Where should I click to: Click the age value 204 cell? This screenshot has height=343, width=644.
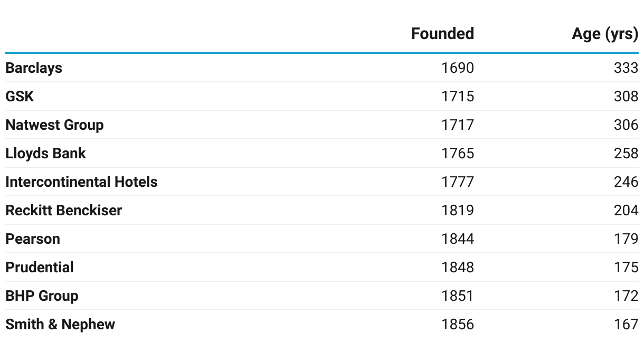click(626, 211)
